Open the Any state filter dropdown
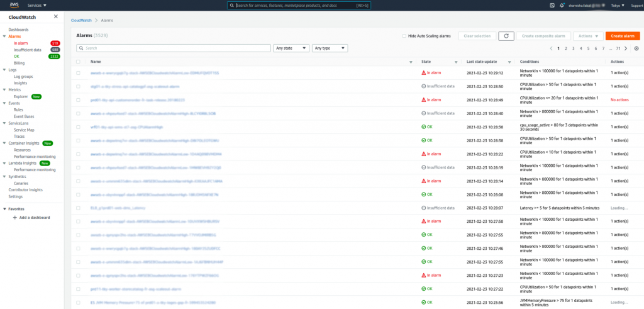This screenshot has height=309, width=644. (x=291, y=48)
